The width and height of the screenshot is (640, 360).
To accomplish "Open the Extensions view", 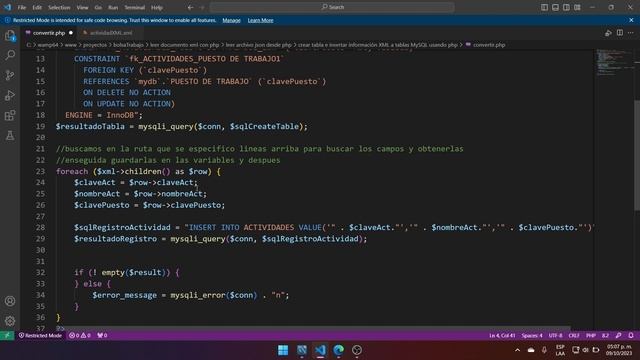I will pos(10,116).
